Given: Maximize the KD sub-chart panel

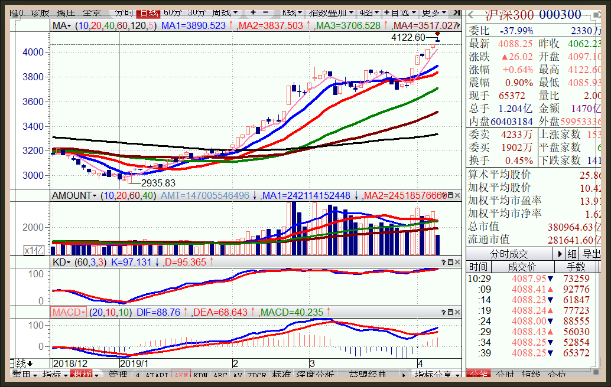Looking at the screenshot, I should pyautogui.click(x=450, y=262).
